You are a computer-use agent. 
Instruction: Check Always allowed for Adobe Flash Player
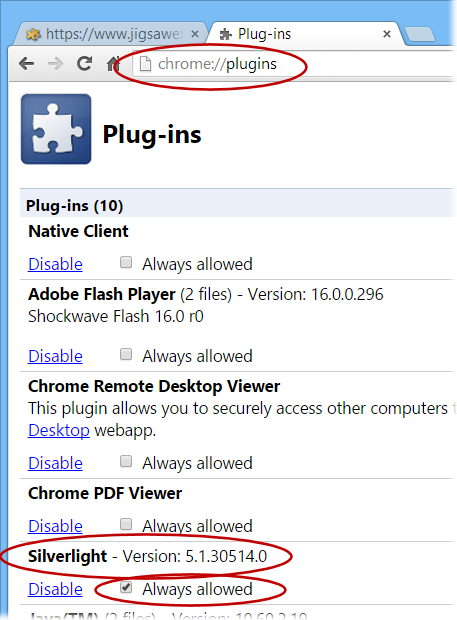click(x=126, y=354)
